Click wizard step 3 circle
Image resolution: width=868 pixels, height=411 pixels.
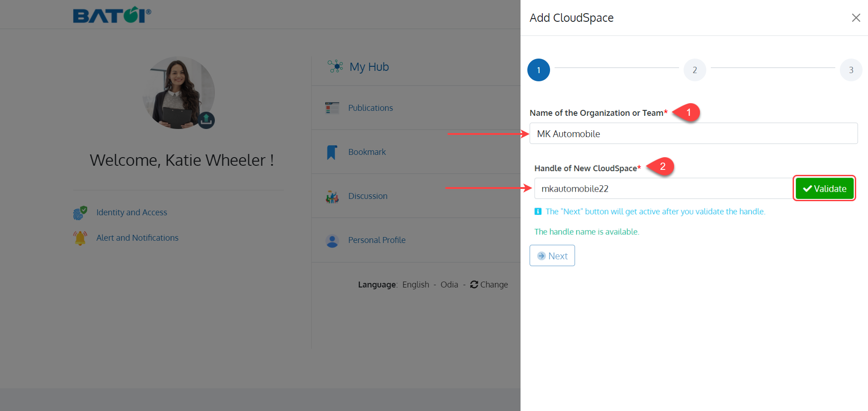[x=851, y=70]
